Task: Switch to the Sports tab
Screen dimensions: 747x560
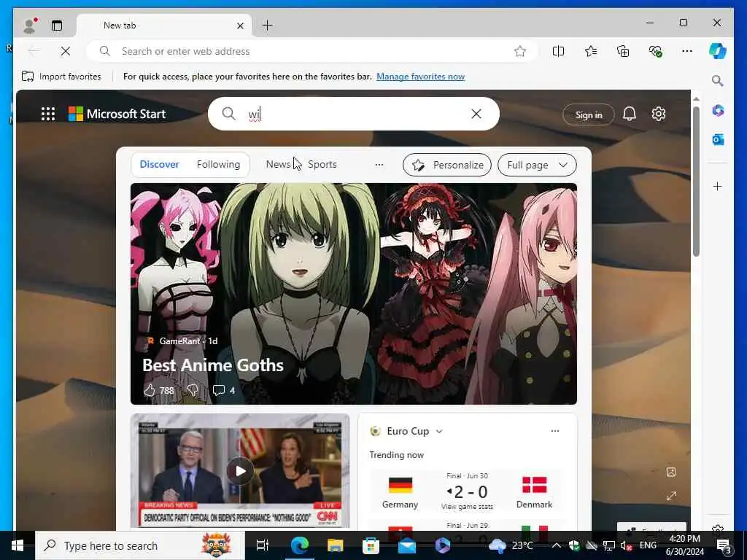Action: [x=322, y=164]
